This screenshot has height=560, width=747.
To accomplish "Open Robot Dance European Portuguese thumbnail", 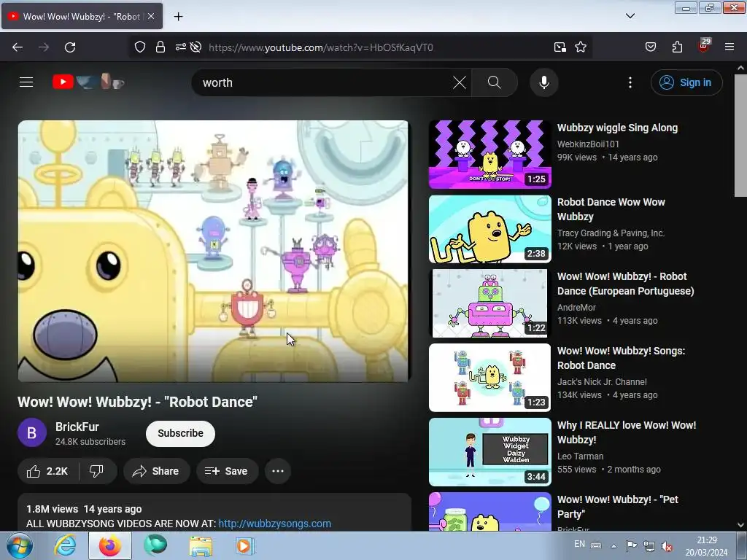I will tap(490, 303).
